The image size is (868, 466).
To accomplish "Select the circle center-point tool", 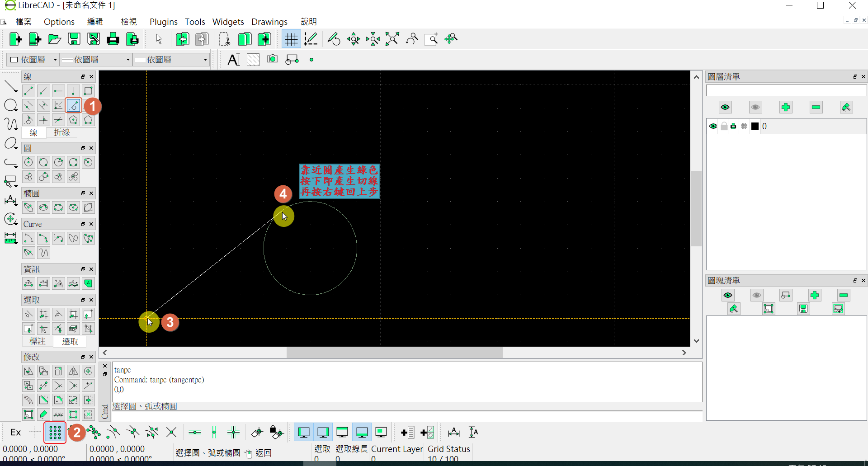I will (x=28, y=162).
